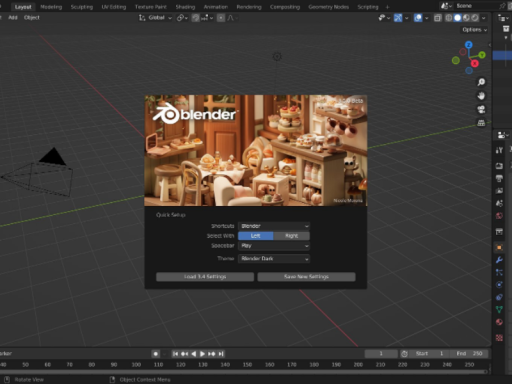Open the Object menu in viewport header
This screenshot has height=384, width=512.
point(32,18)
